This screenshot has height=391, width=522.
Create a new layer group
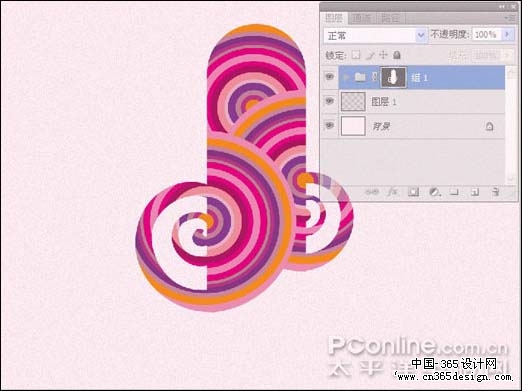coord(454,192)
